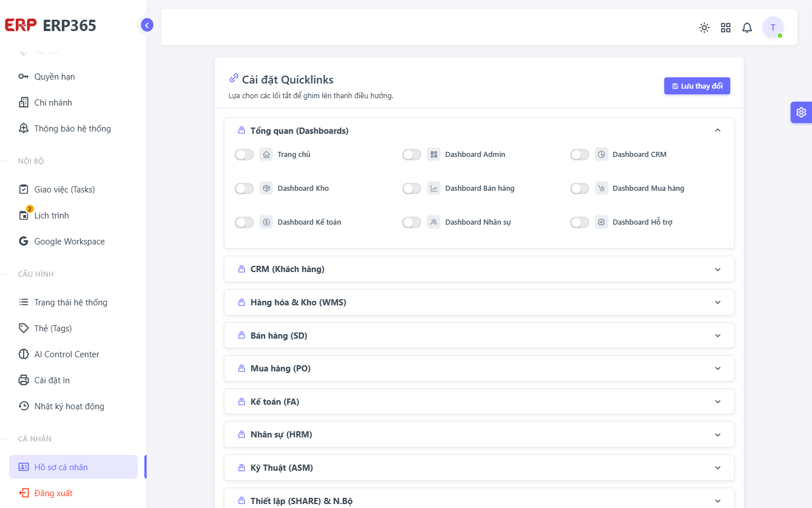The image size is (812, 508).
Task: Enable the Dashboard CRM toggle
Action: pyautogui.click(x=579, y=155)
